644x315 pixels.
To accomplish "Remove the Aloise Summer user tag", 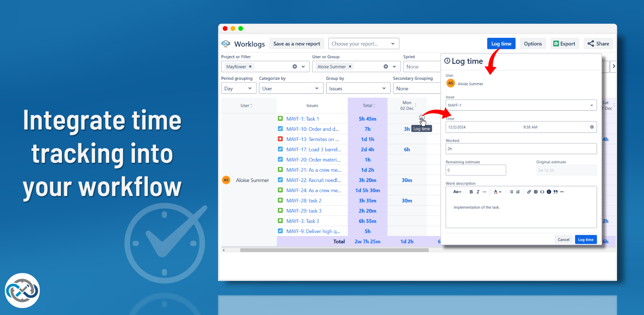I will tap(350, 66).
